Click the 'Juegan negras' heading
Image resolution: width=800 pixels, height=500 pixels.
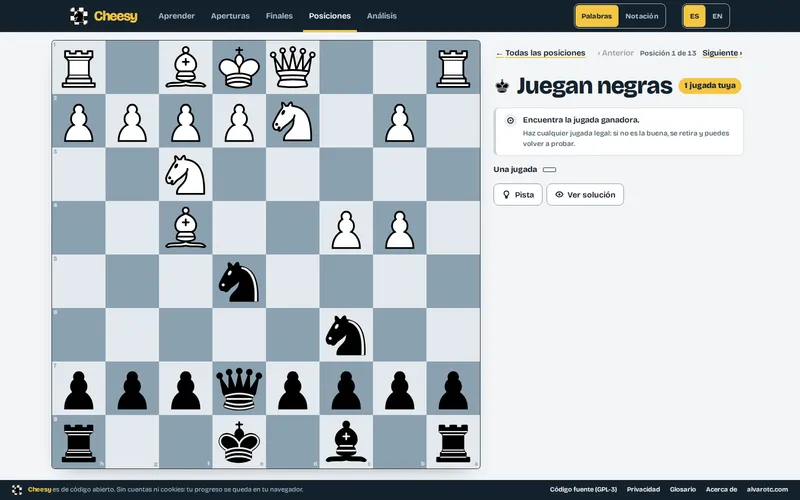tap(594, 86)
